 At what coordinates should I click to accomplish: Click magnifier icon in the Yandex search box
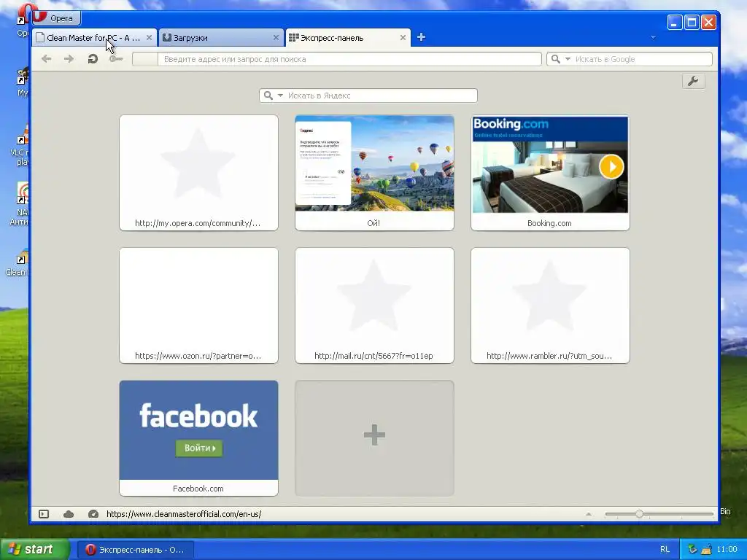pyautogui.click(x=268, y=96)
